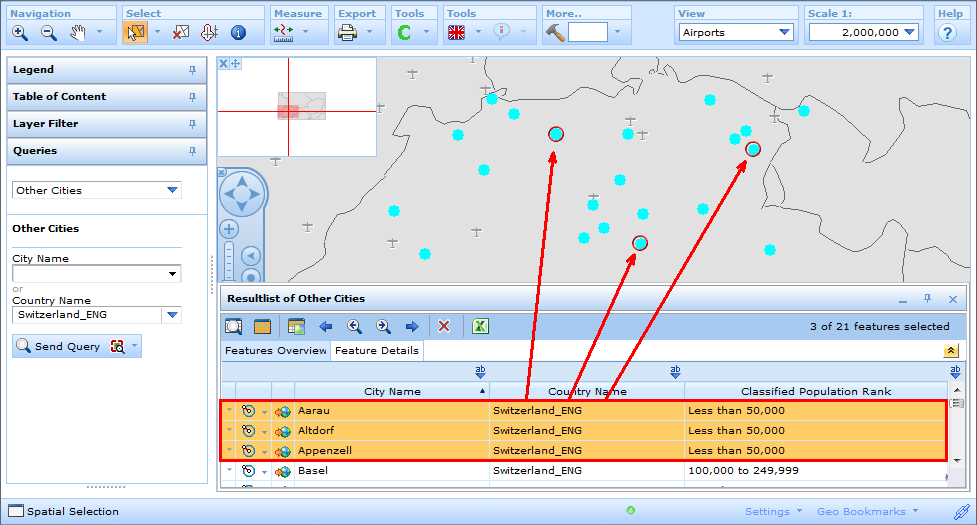Click the filter ab icon above City Name

(480, 372)
